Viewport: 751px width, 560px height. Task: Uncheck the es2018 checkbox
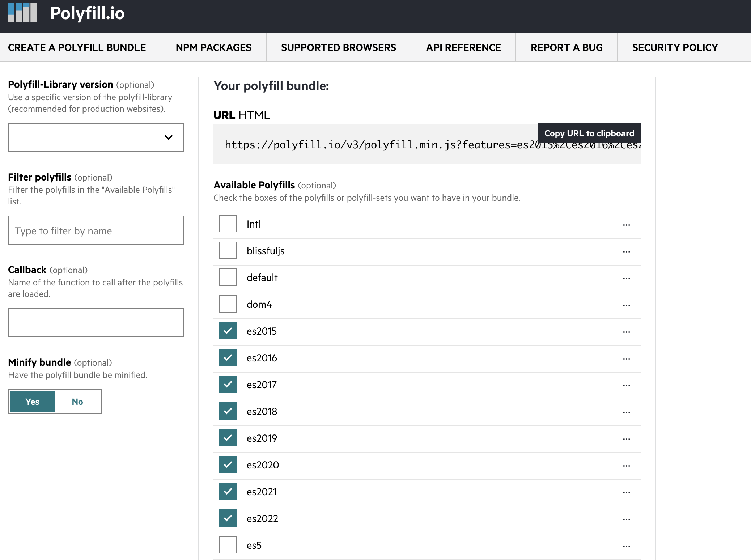pyautogui.click(x=228, y=411)
